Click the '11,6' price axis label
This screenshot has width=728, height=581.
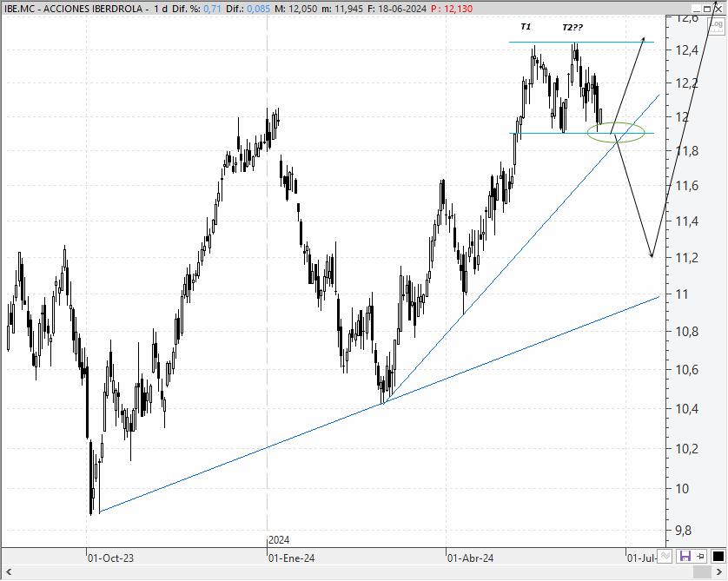[x=687, y=186]
